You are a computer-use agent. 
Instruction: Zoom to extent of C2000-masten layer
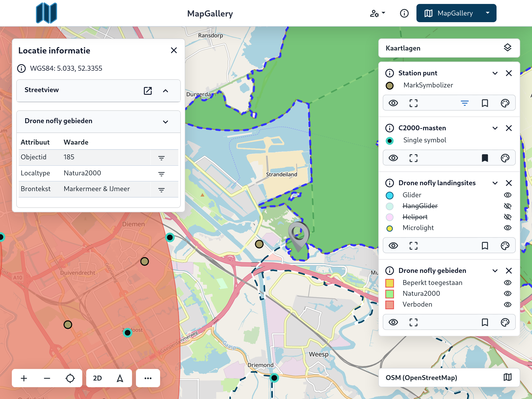(413, 158)
